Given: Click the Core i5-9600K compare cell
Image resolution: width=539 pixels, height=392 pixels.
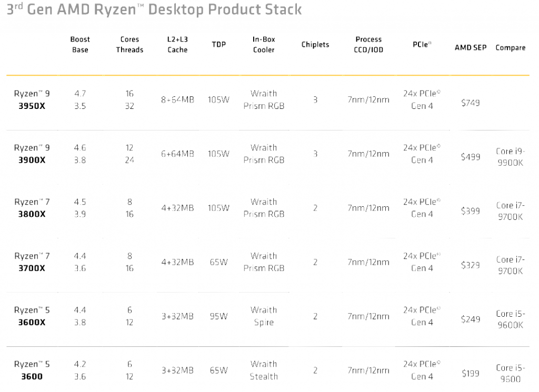Looking at the screenshot, I should [511, 319].
